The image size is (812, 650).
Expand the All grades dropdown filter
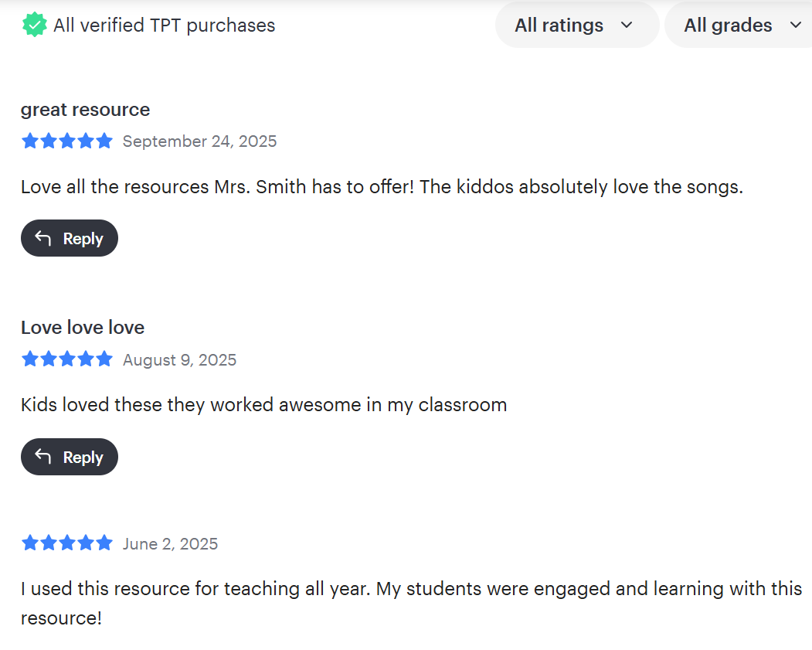pyautogui.click(x=739, y=25)
